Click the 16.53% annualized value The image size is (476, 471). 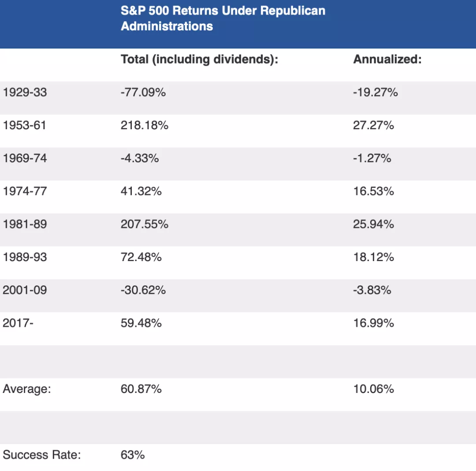(x=373, y=191)
